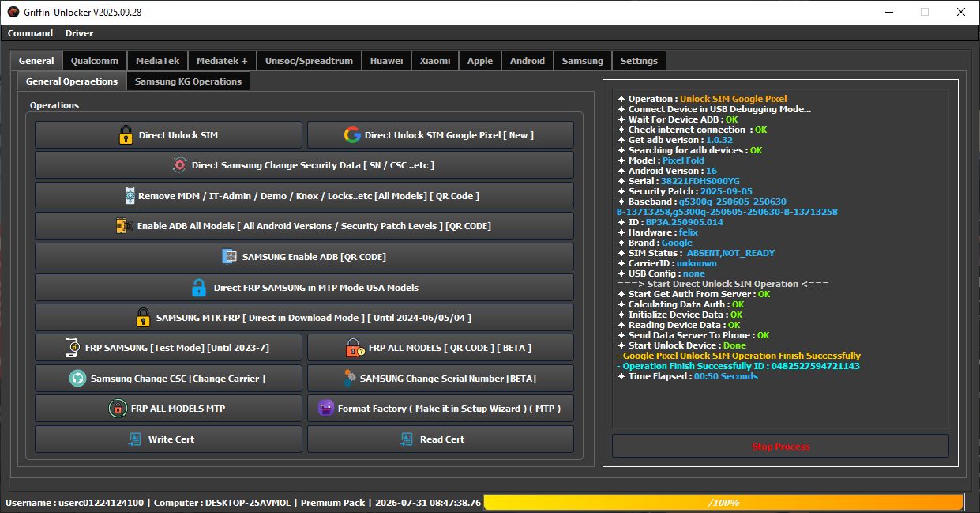This screenshot has width=980, height=513.
Task: Switch to the Apple tab
Action: [x=480, y=61]
